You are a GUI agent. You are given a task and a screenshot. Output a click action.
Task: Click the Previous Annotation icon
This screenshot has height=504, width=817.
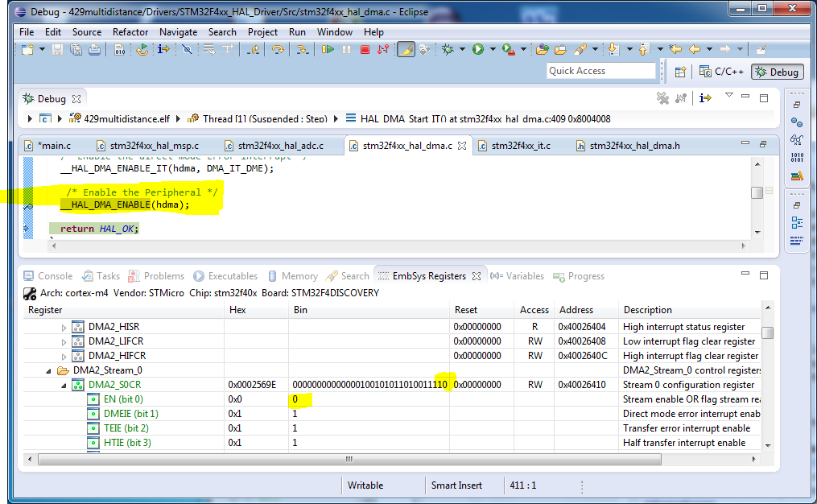(644, 49)
